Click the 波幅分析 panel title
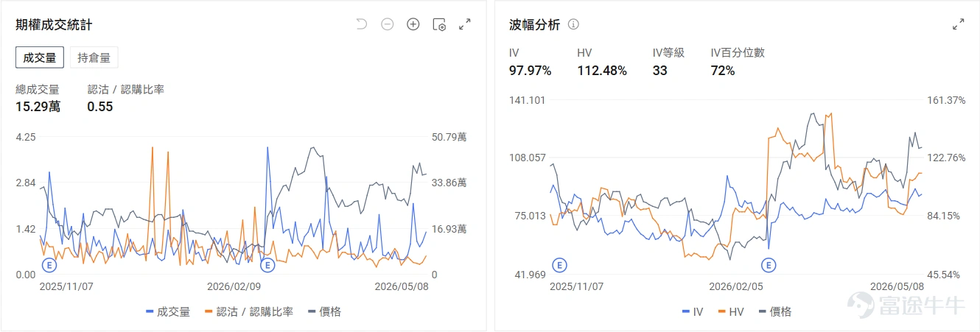 click(534, 25)
